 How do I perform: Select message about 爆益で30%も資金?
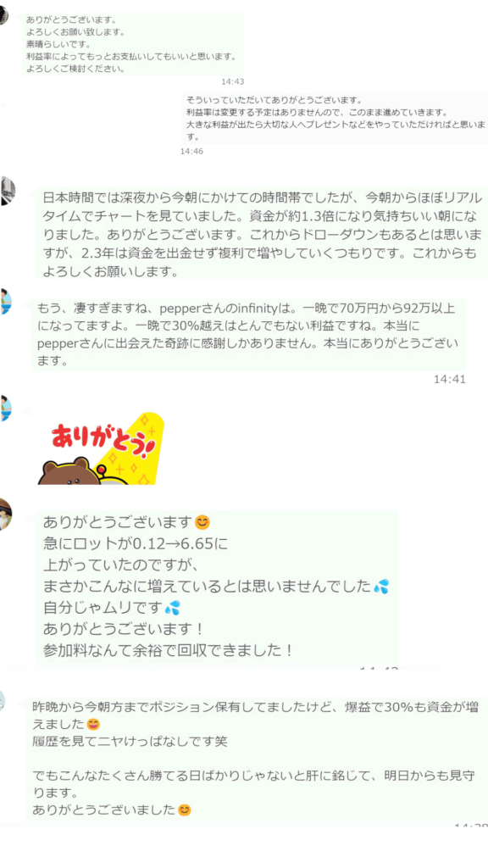[256, 759]
